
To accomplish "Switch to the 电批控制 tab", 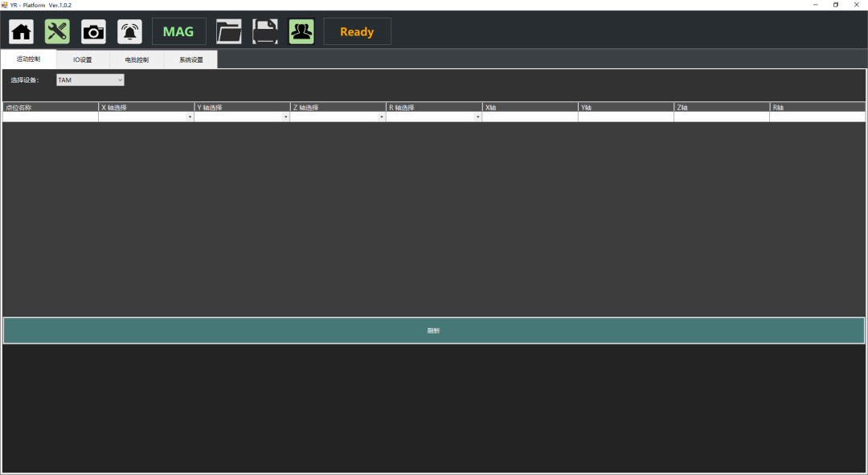I will [x=137, y=59].
